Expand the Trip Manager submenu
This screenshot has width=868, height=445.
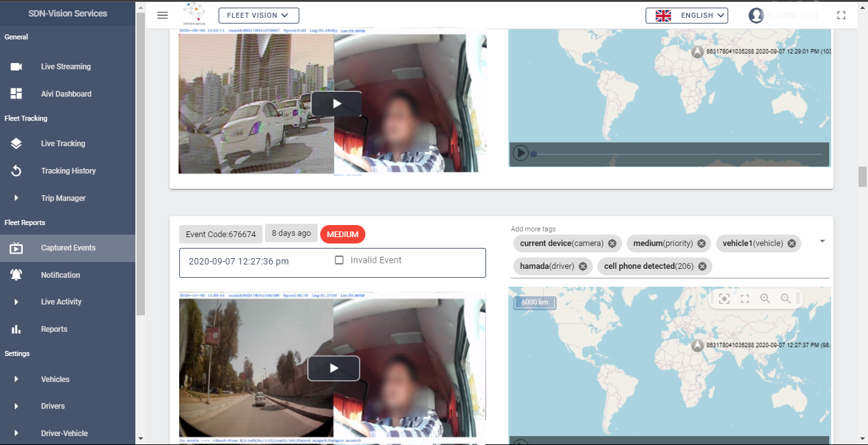click(17, 198)
